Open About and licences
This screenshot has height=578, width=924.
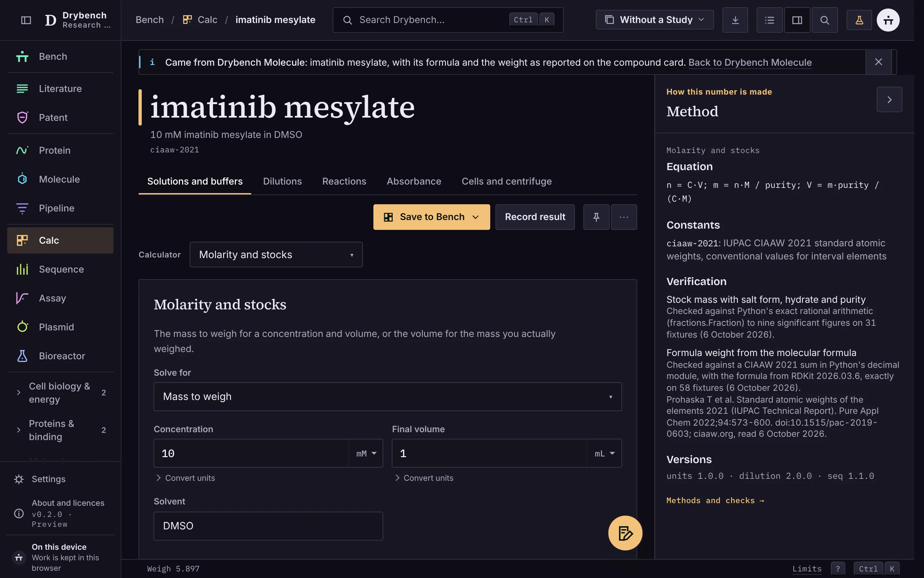click(x=60, y=513)
